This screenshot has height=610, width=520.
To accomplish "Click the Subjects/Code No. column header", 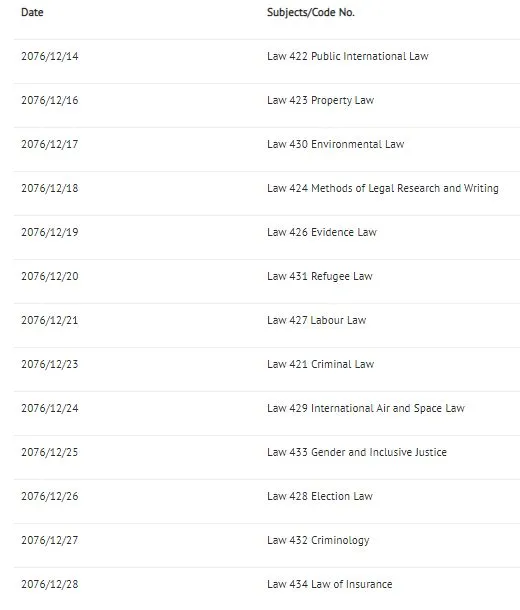I will [x=311, y=12].
